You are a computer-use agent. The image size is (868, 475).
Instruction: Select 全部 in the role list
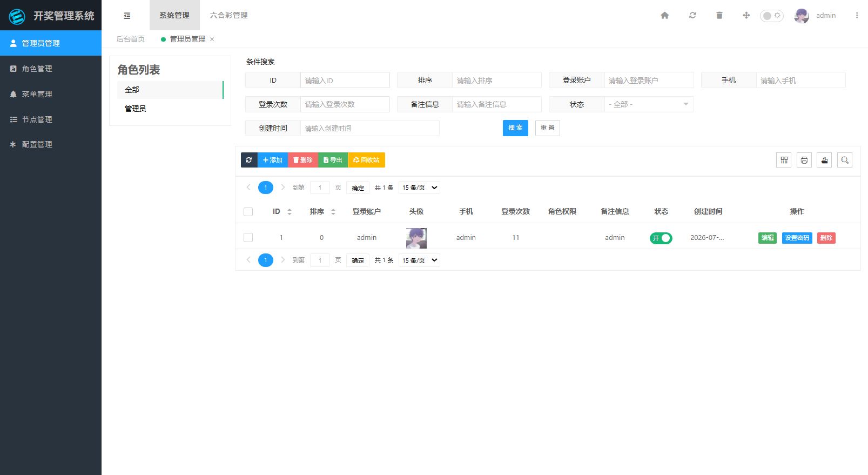170,90
